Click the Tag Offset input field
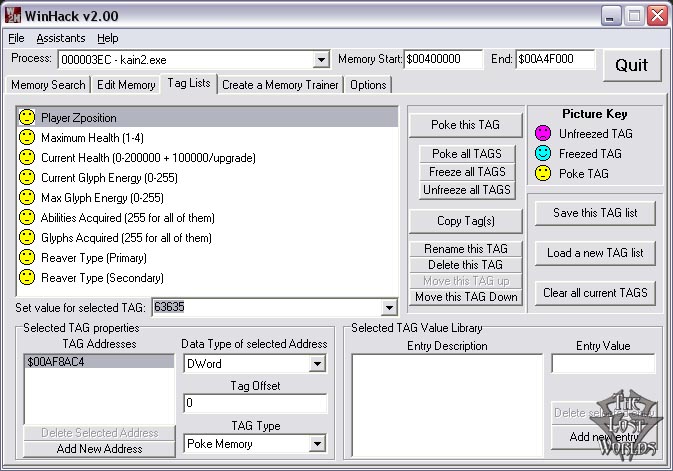Viewport: 673px width, 471px height. coord(255,403)
